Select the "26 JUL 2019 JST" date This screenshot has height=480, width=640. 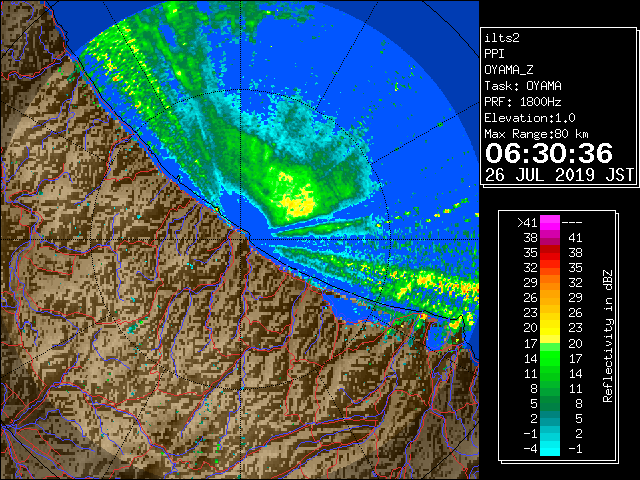pos(560,175)
